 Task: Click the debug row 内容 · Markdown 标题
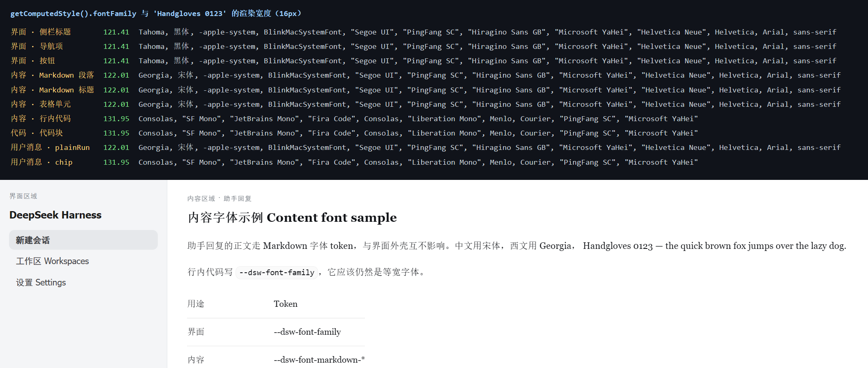click(425, 90)
